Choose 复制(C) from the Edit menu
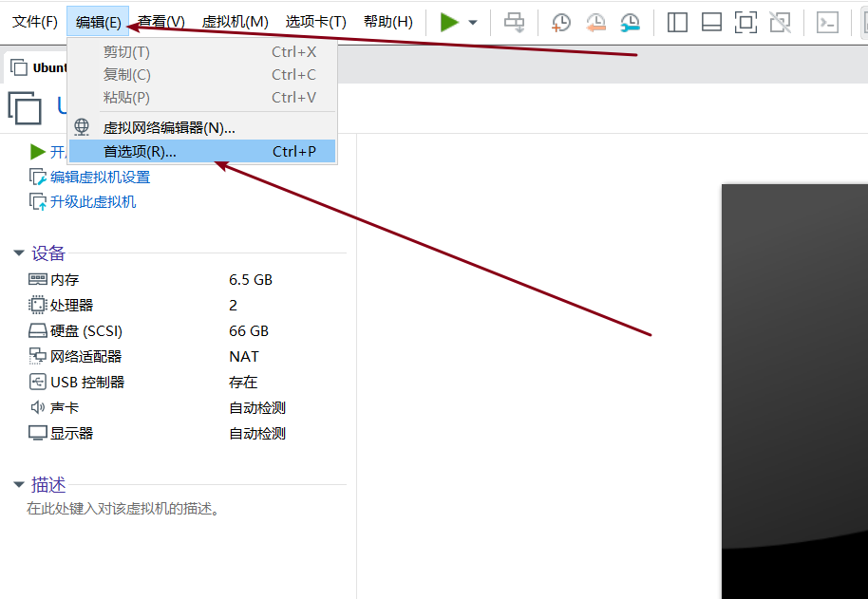Screen dimensions: 868x599 202,75
